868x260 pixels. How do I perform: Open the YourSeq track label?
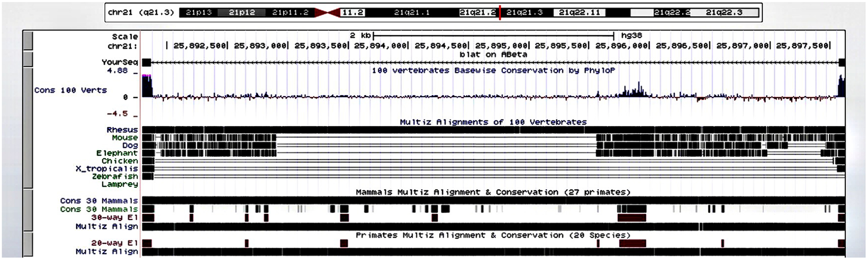click(x=119, y=62)
